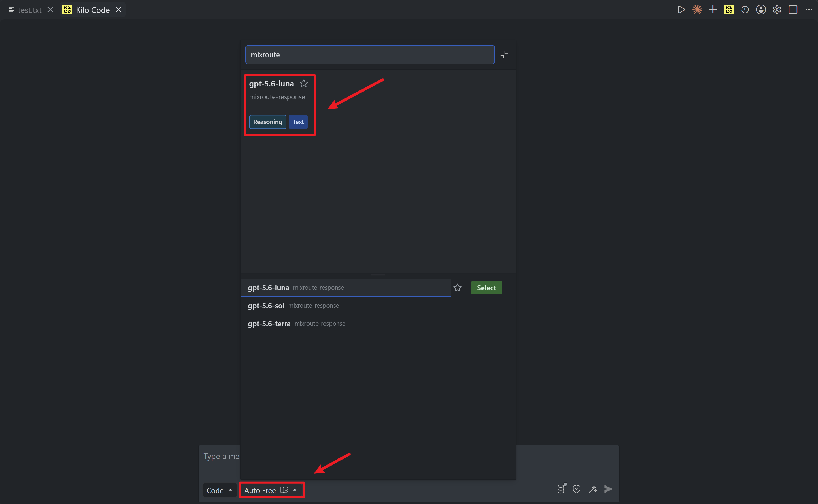Click the Type a message input

click(x=221, y=456)
